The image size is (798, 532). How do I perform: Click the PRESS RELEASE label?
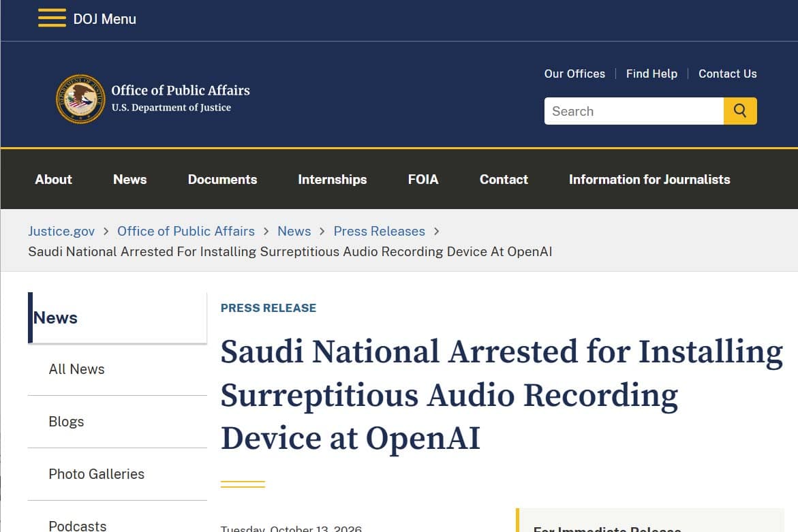pyautogui.click(x=268, y=308)
